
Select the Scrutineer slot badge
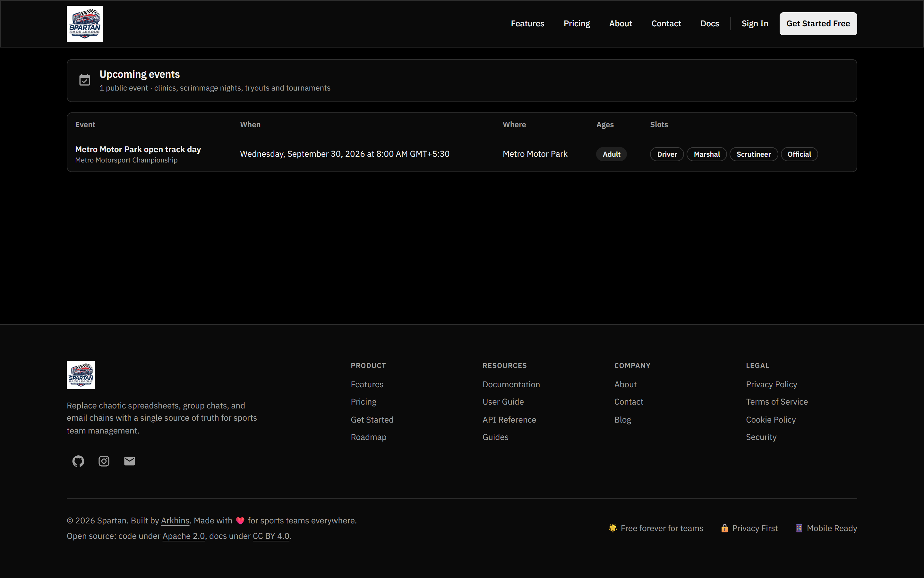754,154
